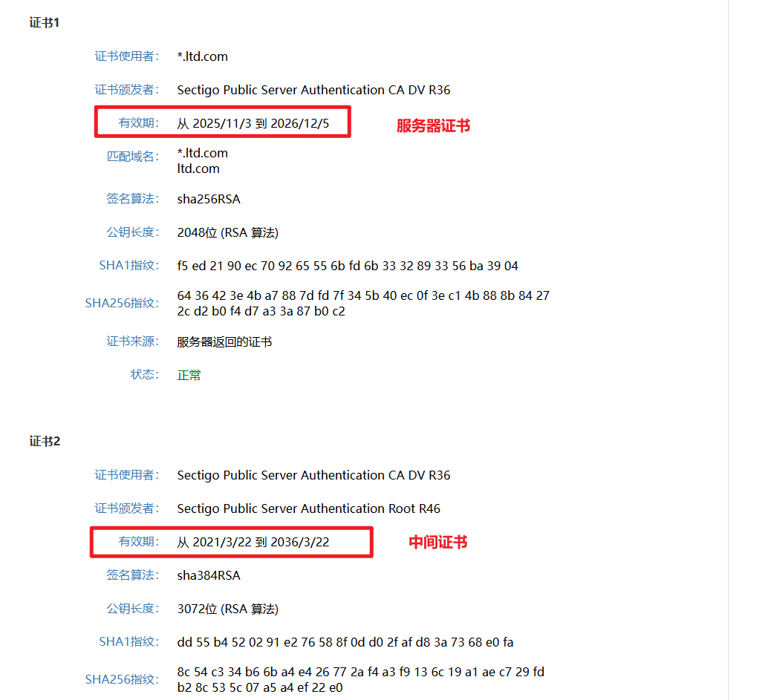Click SHA256 fingerprint line starting 8c 54 c3
The image size is (774, 700).
[x=361, y=672]
